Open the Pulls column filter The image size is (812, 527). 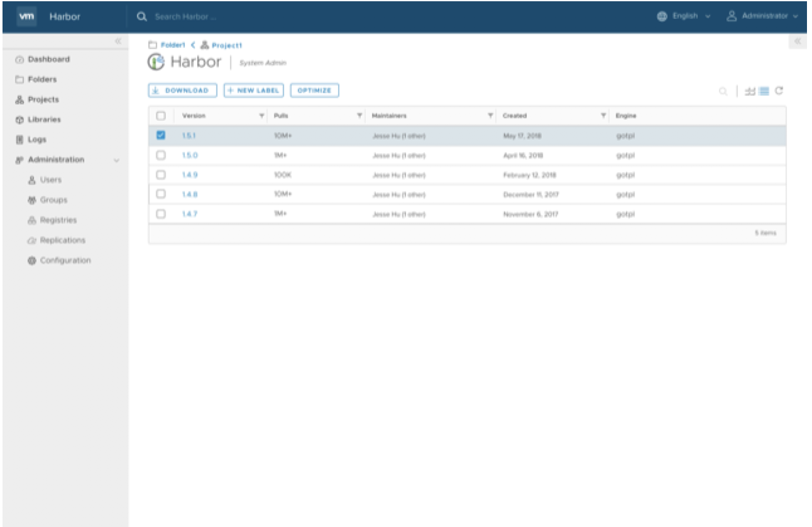click(x=359, y=116)
